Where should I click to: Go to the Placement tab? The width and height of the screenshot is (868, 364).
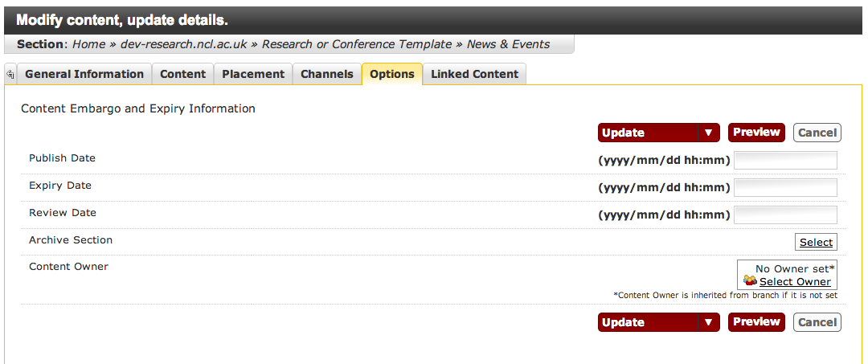coord(253,74)
